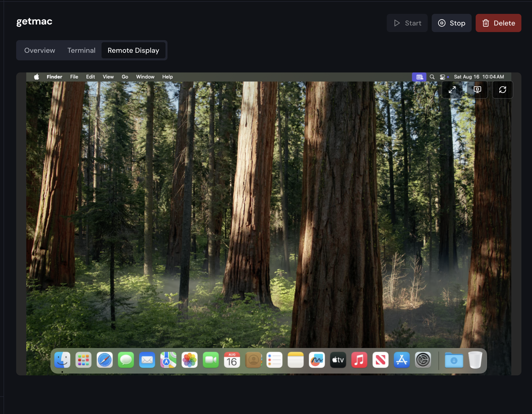Click the remote display monitor icon
This screenshot has width=532, height=414.
(477, 90)
